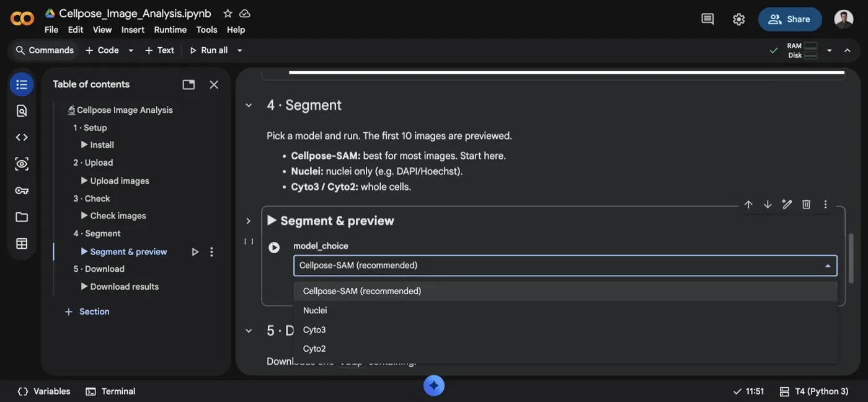Screen dimensions: 868x402
Task: Run the Segment & preview cell
Action: 274,248
